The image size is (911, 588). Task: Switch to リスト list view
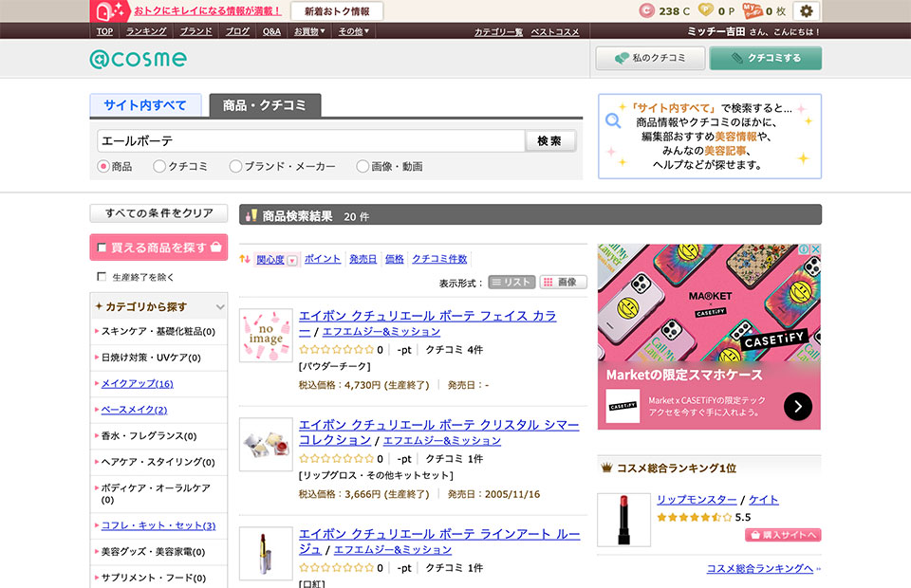[x=511, y=282]
